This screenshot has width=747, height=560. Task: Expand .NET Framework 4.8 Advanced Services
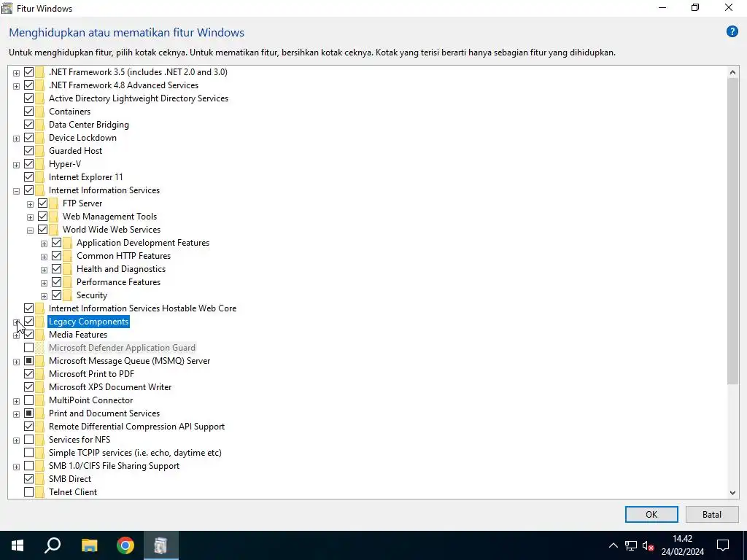coord(16,86)
